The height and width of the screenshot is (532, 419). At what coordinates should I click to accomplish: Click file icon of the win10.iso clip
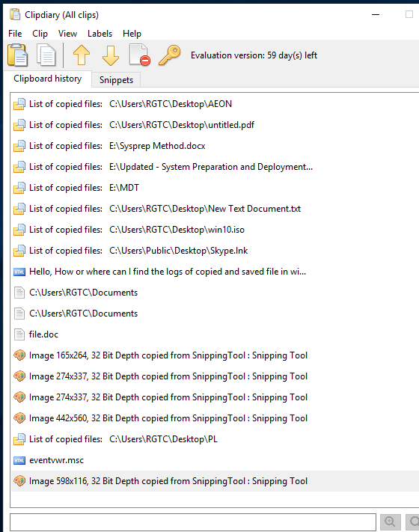click(x=19, y=230)
